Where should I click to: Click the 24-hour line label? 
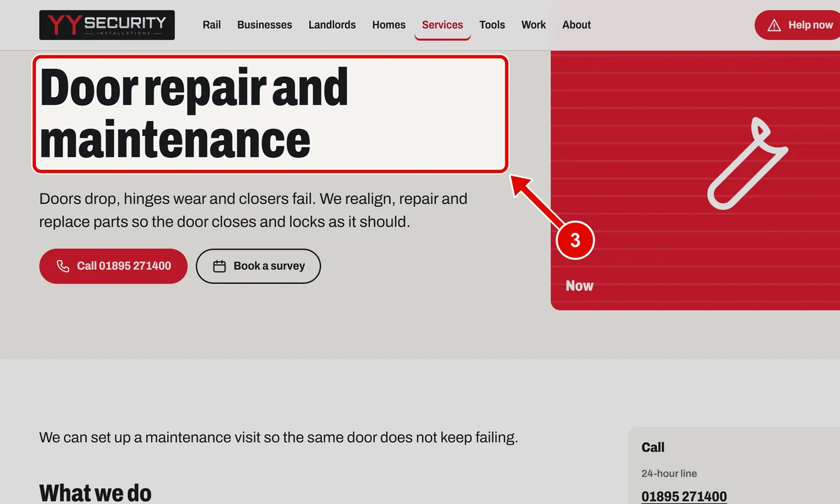pos(669,473)
